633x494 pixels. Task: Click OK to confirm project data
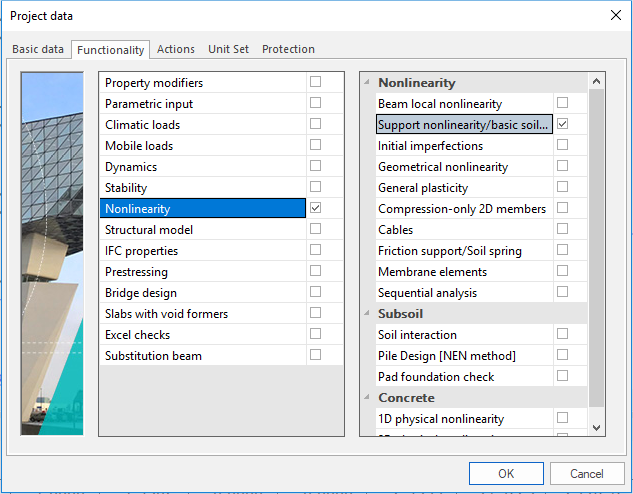click(x=506, y=473)
